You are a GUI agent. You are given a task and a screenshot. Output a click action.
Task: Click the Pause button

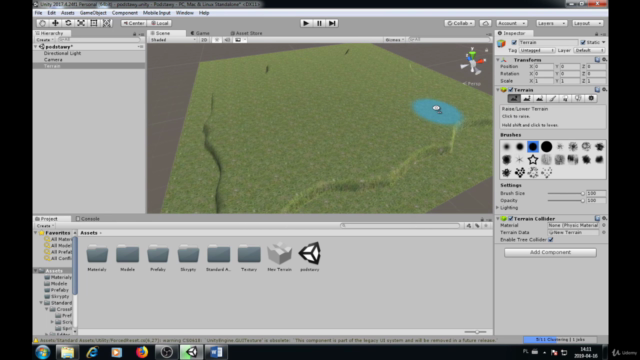tap(319, 23)
